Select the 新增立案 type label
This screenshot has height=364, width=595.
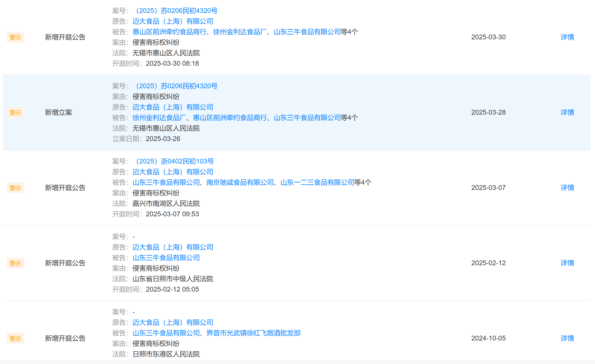coord(58,112)
